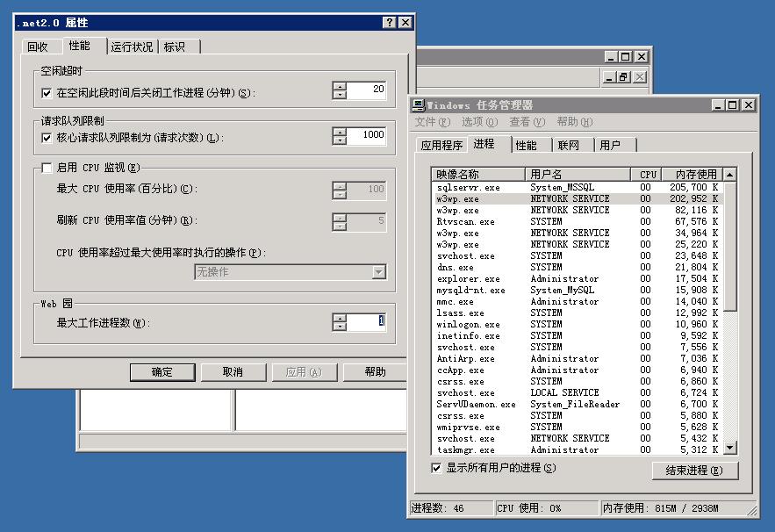The image size is (775, 532).
Task: Select the 进程 tab in Task Manager
Action: point(484,143)
